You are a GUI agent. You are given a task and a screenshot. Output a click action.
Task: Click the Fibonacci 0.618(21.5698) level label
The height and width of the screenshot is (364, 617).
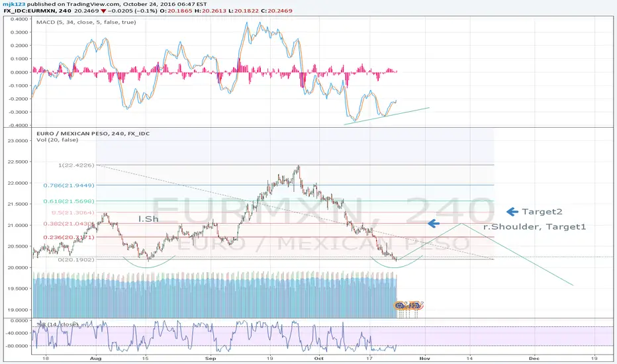click(x=69, y=201)
